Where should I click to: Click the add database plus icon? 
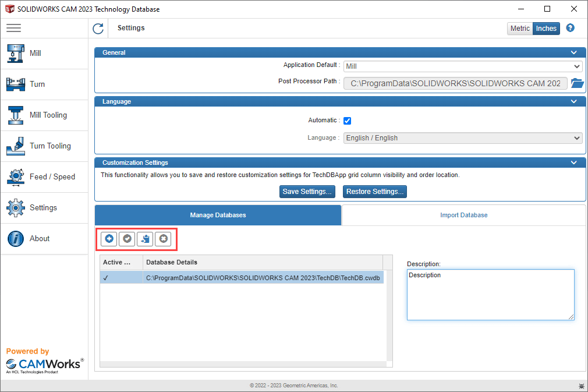pos(109,239)
